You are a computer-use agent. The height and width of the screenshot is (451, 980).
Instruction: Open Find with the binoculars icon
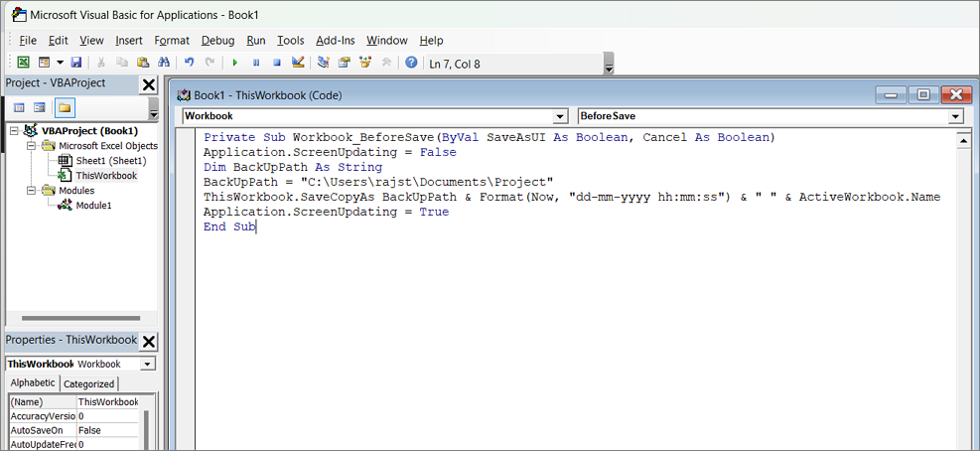[163, 63]
